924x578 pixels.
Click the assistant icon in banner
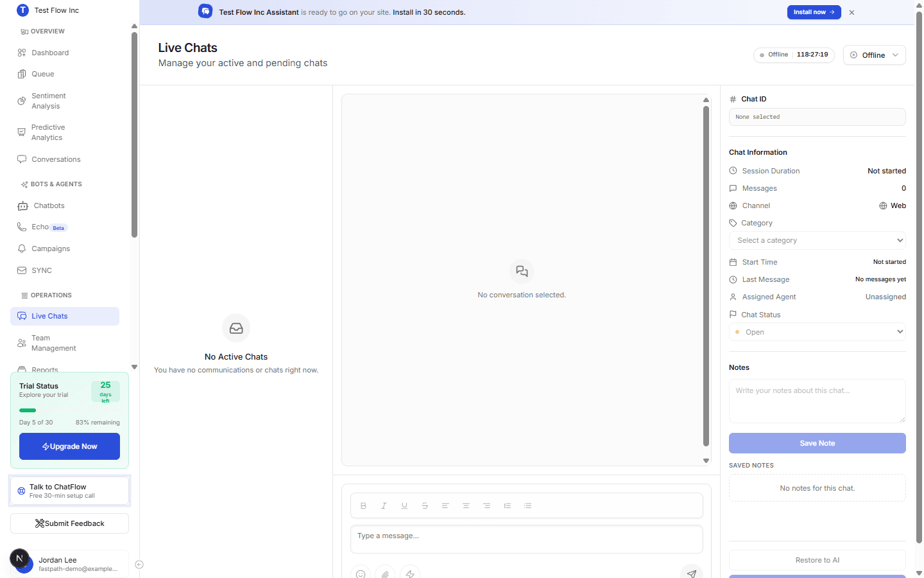(x=205, y=12)
